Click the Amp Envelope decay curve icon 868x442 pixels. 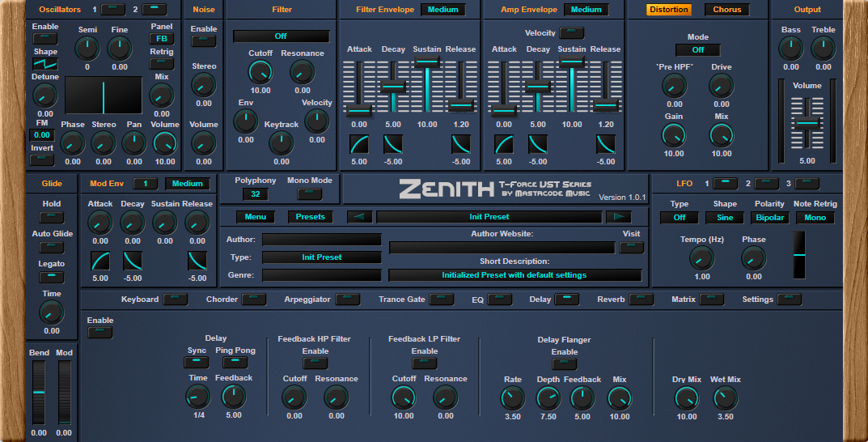tap(537, 144)
